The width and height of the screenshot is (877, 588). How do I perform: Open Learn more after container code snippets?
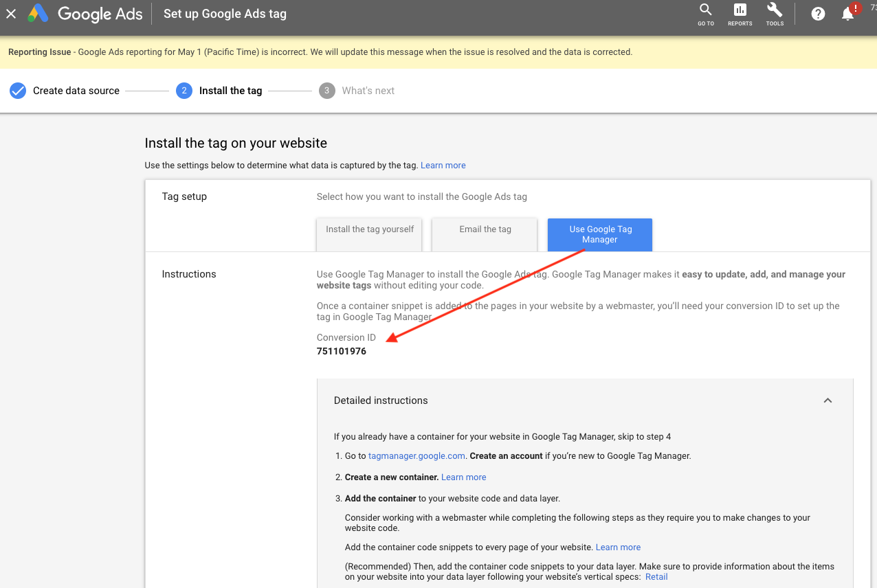(618, 547)
